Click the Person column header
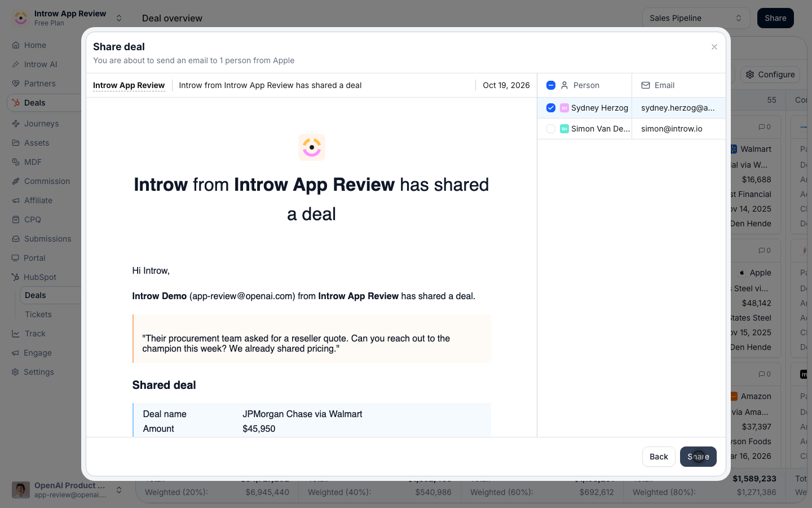The width and height of the screenshot is (812, 508). [586, 85]
